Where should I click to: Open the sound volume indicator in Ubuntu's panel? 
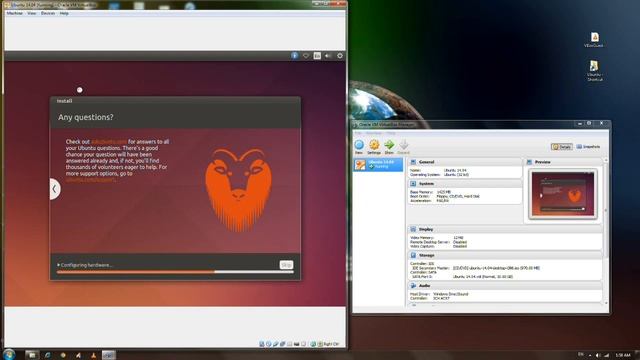[328, 56]
